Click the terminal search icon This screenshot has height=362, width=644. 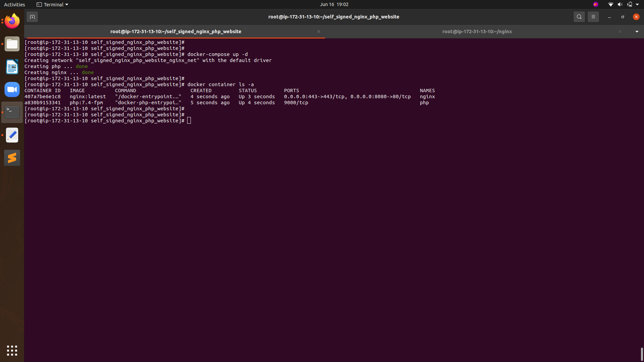point(579,17)
